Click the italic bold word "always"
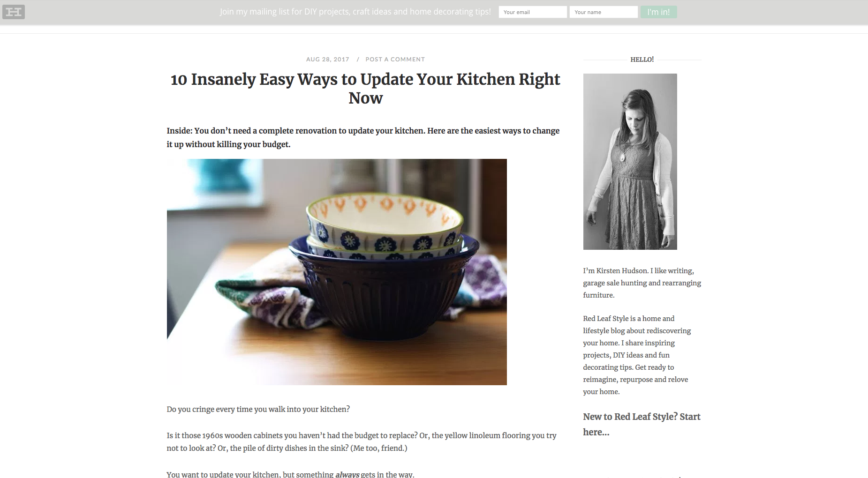The width and height of the screenshot is (868, 478). 347,474
